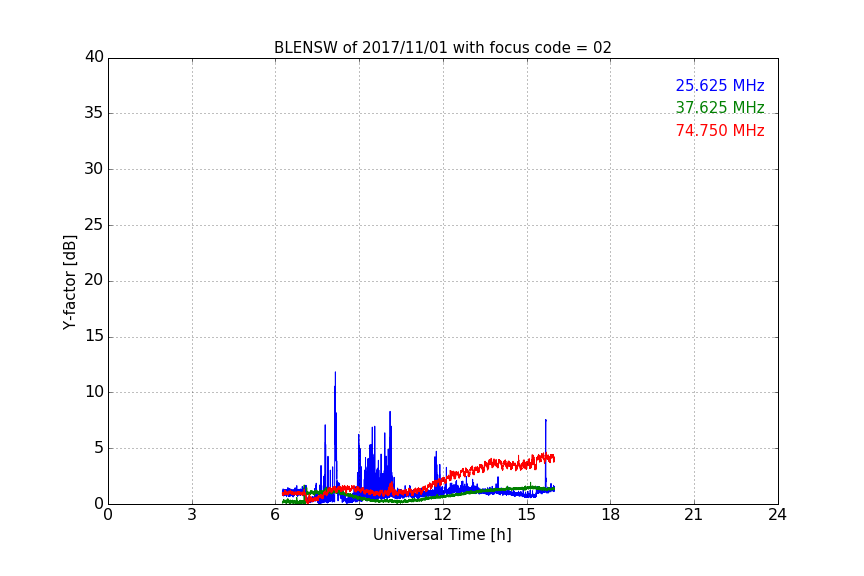
Task: Click the y-axis tick label '5'
Action: tap(99, 448)
